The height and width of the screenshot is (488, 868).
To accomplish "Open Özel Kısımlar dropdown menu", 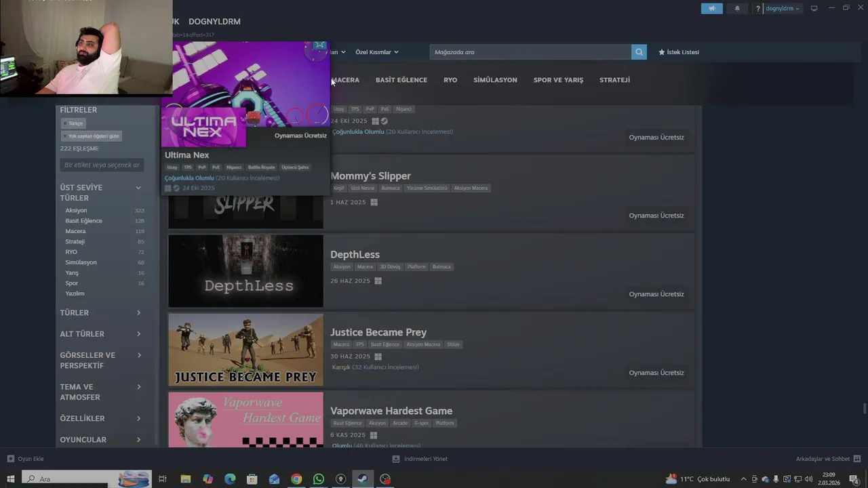I will pos(377,52).
